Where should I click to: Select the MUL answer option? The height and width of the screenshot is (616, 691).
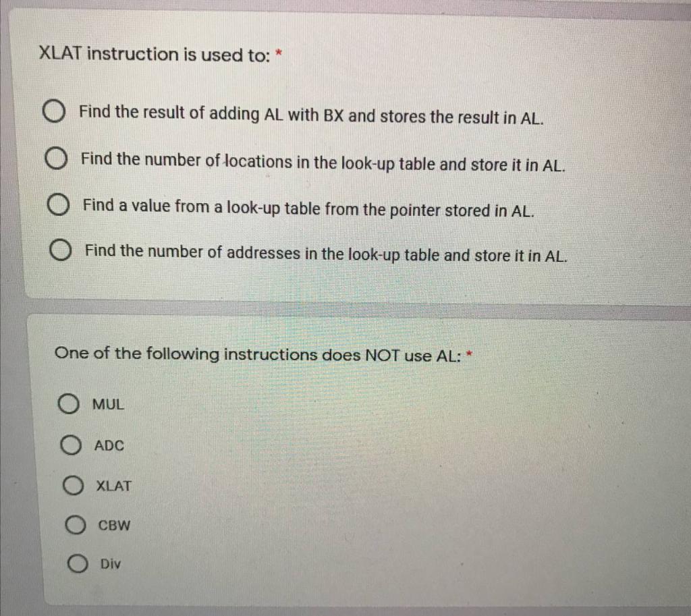pos(70,403)
